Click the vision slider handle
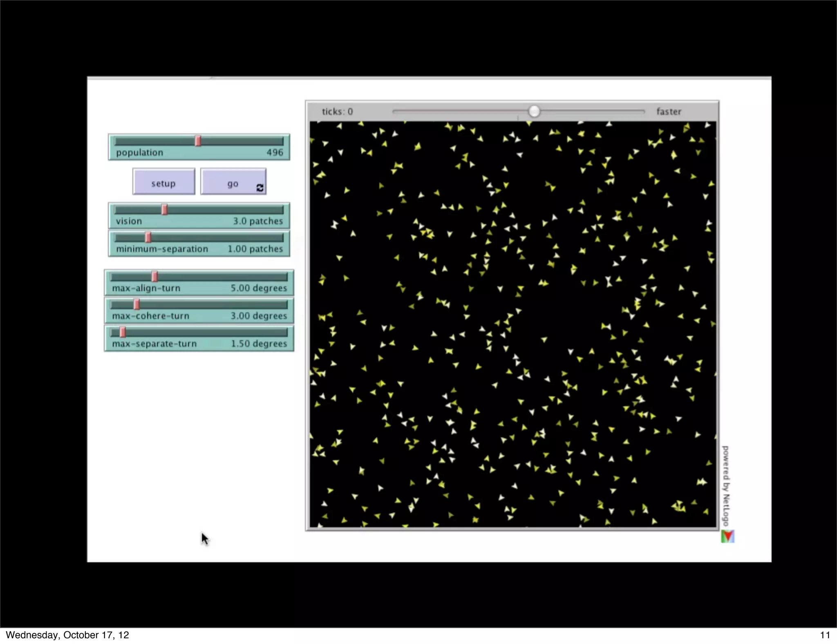Image resolution: width=837 pixels, height=644 pixels. (164, 210)
